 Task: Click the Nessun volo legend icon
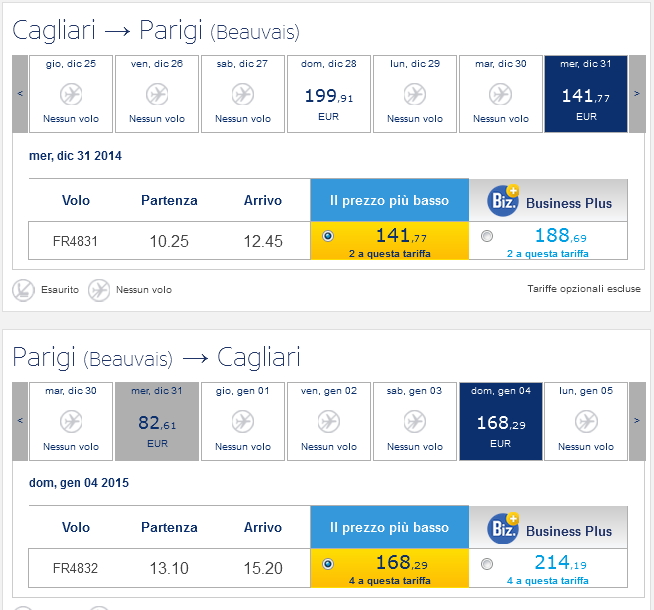coord(99,290)
